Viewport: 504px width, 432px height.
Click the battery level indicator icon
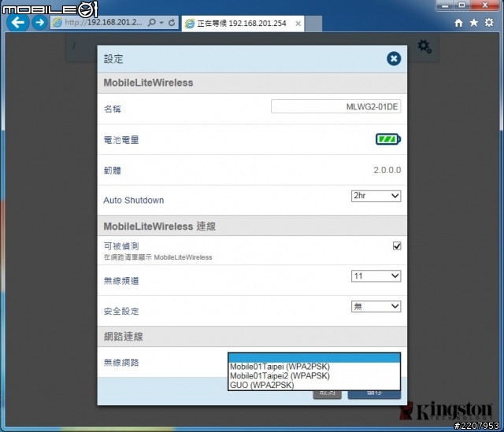tap(388, 139)
